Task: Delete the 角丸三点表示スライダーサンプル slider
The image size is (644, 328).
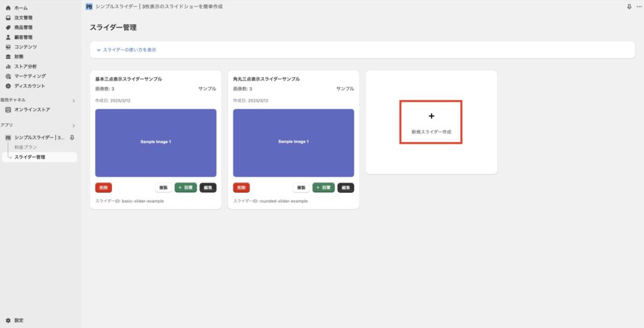Action: 241,188
